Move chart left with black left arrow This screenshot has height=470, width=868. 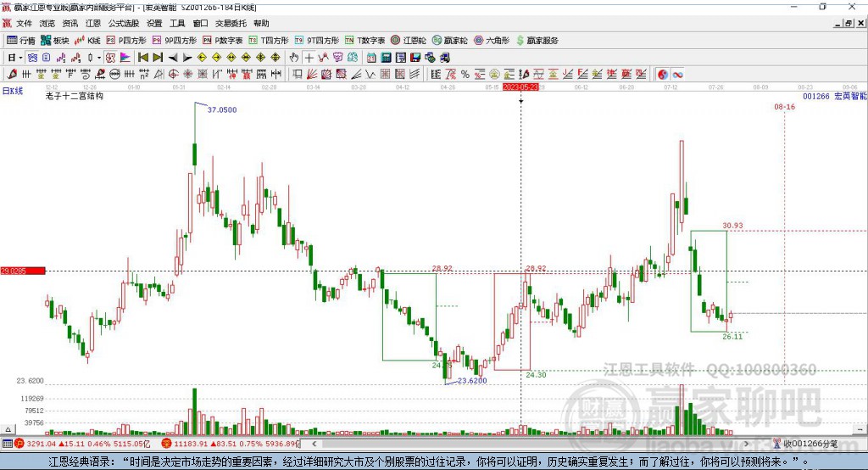tap(173, 58)
